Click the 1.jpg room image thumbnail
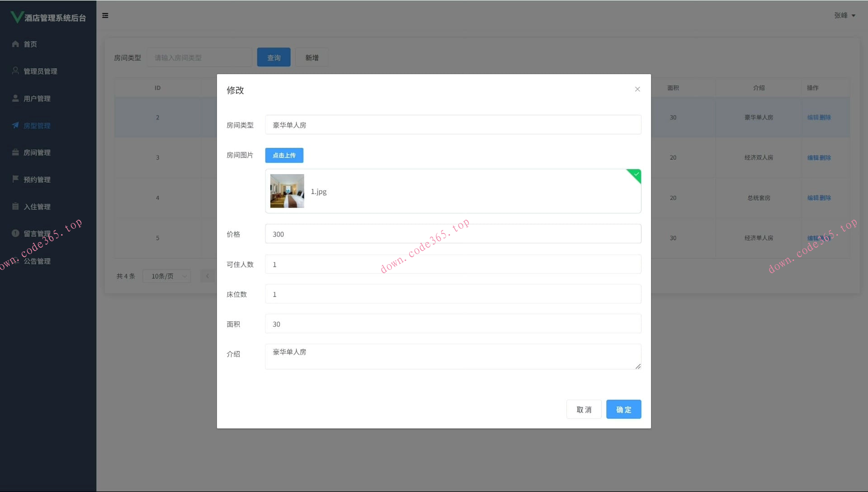This screenshot has width=868, height=492. click(287, 191)
